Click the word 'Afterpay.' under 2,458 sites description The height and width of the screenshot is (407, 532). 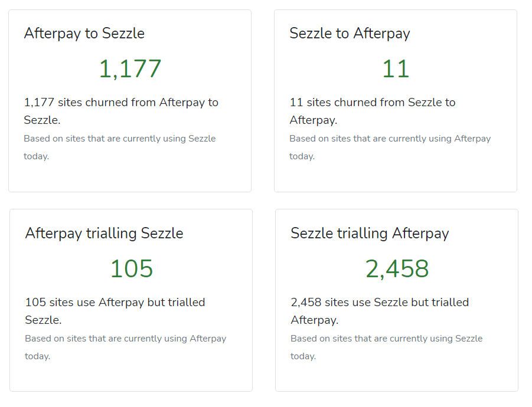(x=315, y=320)
